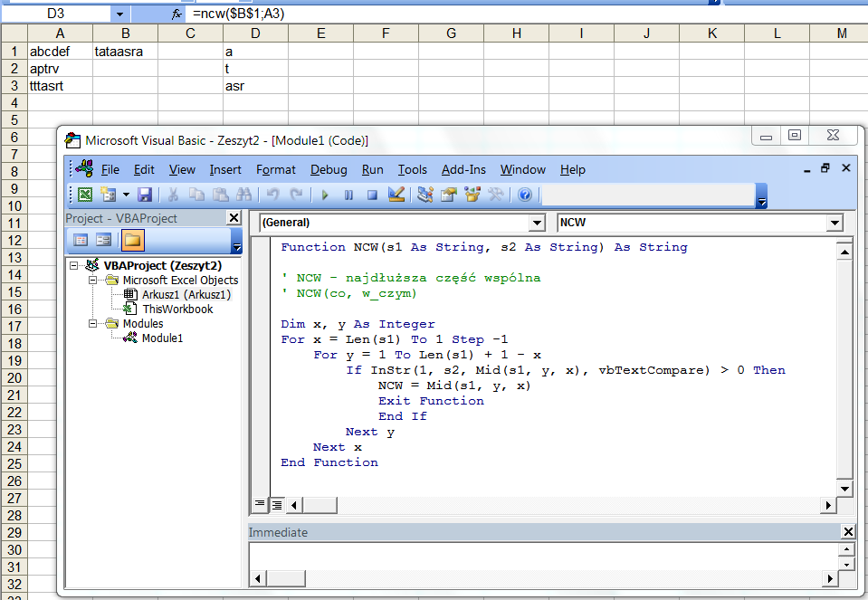Viewport: 868px width, 600px height.
Task: Click code window vertical scroll up arrow
Action: pyautogui.click(x=844, y=252)
